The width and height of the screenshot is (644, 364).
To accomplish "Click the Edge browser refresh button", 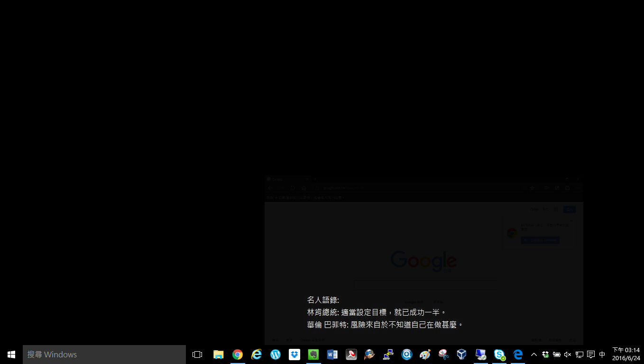I will (x=293, y=188).
